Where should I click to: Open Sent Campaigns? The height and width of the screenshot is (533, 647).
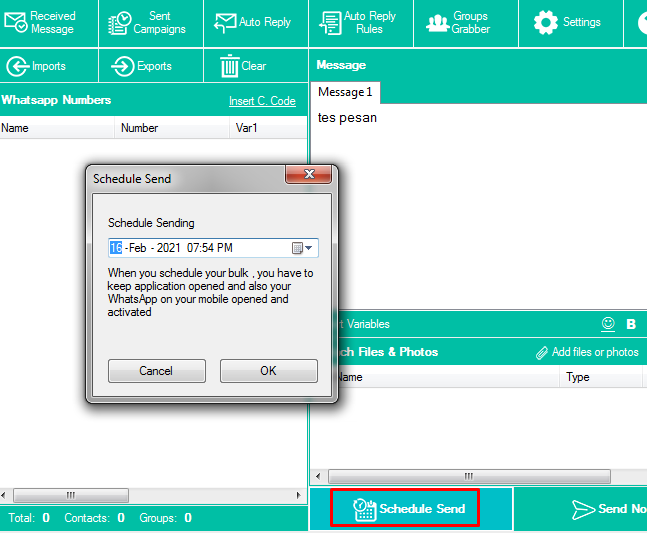tap(147, 22)
